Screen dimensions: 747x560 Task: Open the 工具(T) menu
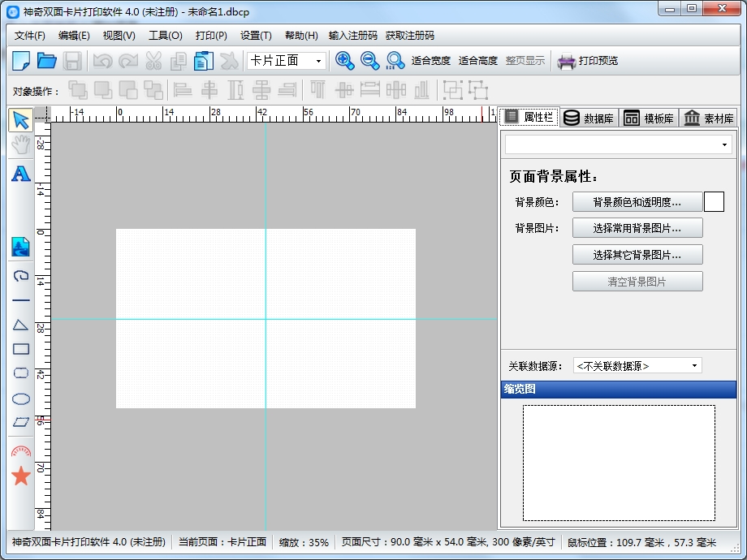(x=165, y=36)
